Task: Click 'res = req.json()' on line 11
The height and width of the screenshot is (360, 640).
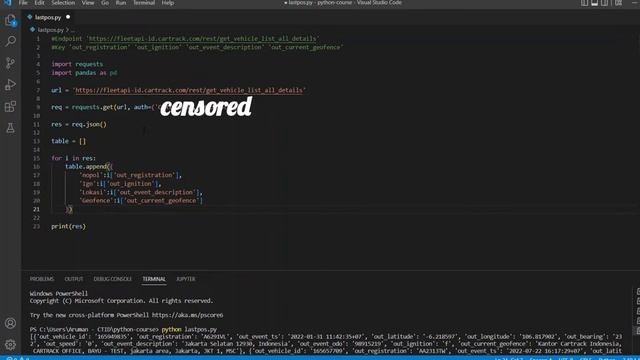Action: tap(79, 124)
